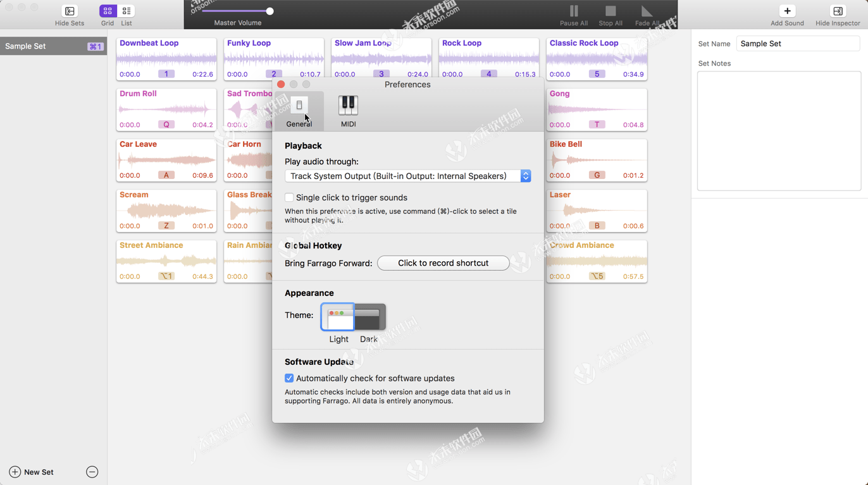
Task: Select the Scream tile
Action: 166,211
